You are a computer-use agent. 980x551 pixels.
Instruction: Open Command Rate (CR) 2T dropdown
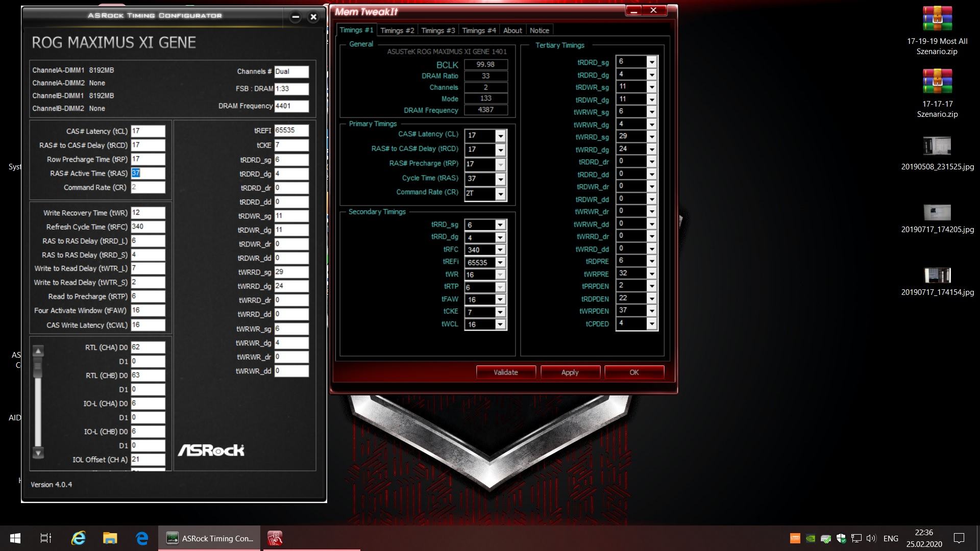tap(500, 194)
